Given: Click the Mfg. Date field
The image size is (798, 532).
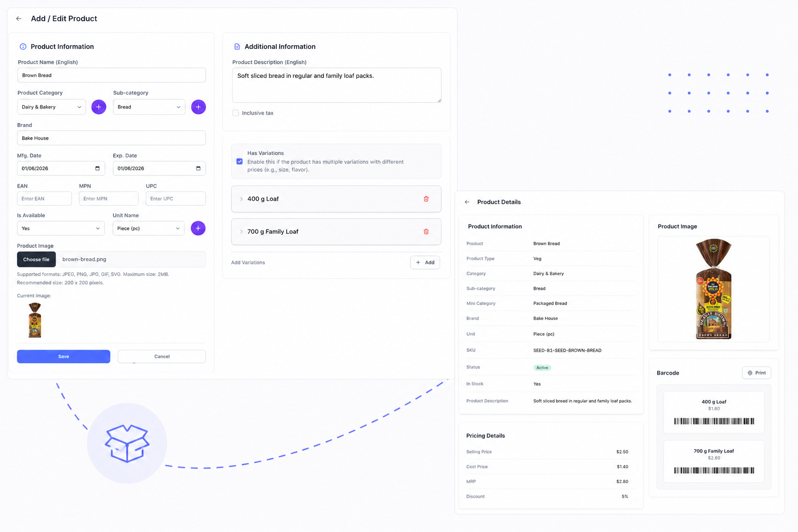Looking at the screenshot, I should pos(61,168).
